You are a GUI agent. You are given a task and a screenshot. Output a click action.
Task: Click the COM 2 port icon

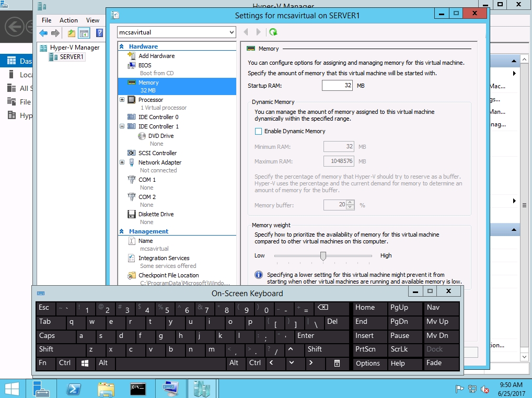(x=131, y=196)
